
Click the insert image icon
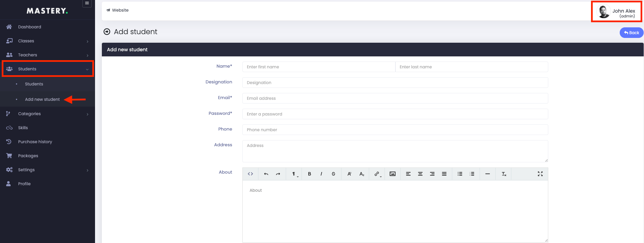(392, 174)
